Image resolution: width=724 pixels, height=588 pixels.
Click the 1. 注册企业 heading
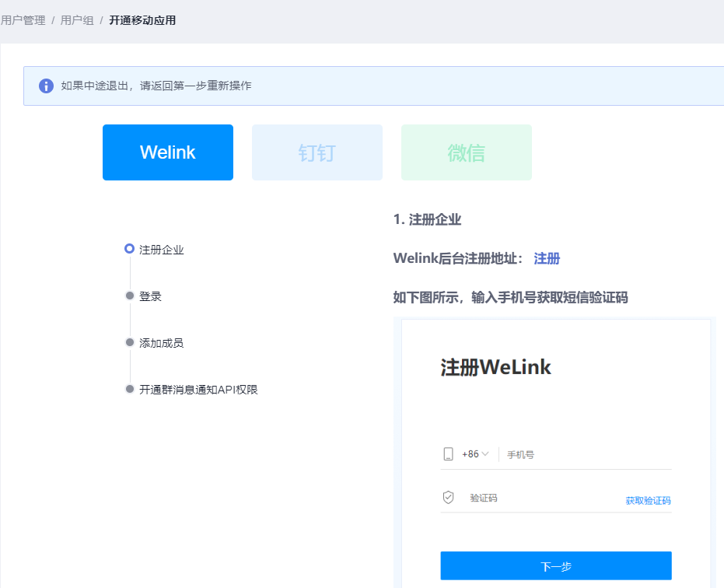[427, 219]
